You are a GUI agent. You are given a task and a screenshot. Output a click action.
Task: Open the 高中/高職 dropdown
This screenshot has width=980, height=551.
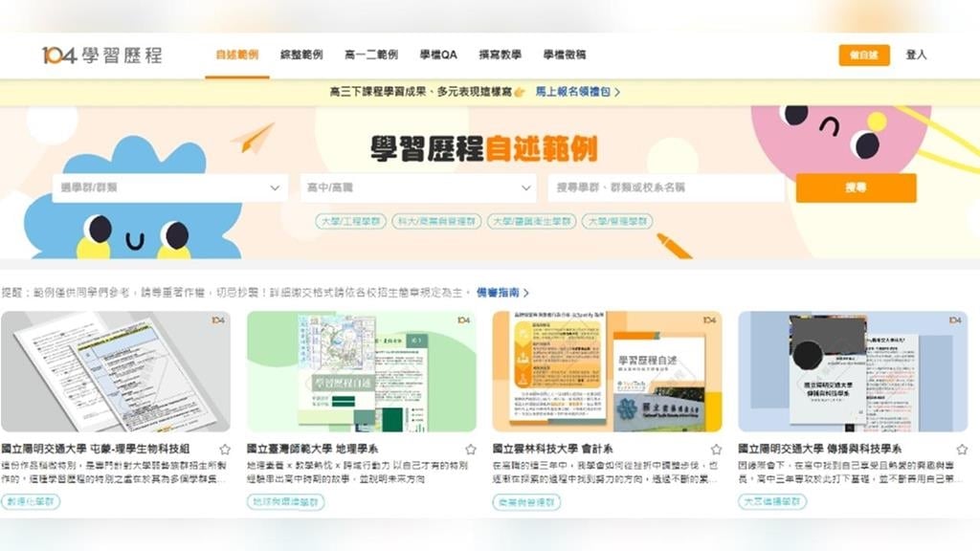point(418,188)
